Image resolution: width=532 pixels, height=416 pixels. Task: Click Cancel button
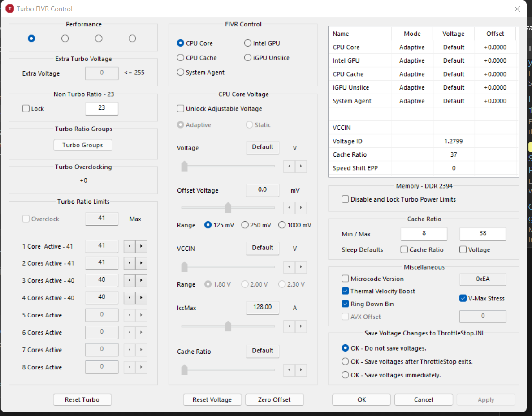pyautogui.click(x=424, y=400)
